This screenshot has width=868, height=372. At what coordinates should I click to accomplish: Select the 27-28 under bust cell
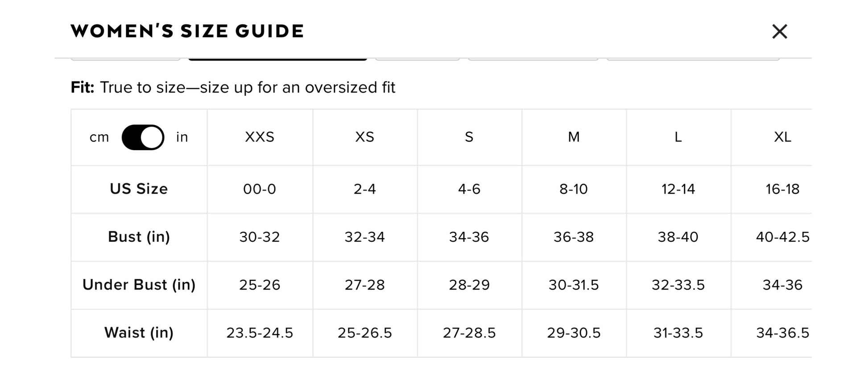tap(364, 285)
